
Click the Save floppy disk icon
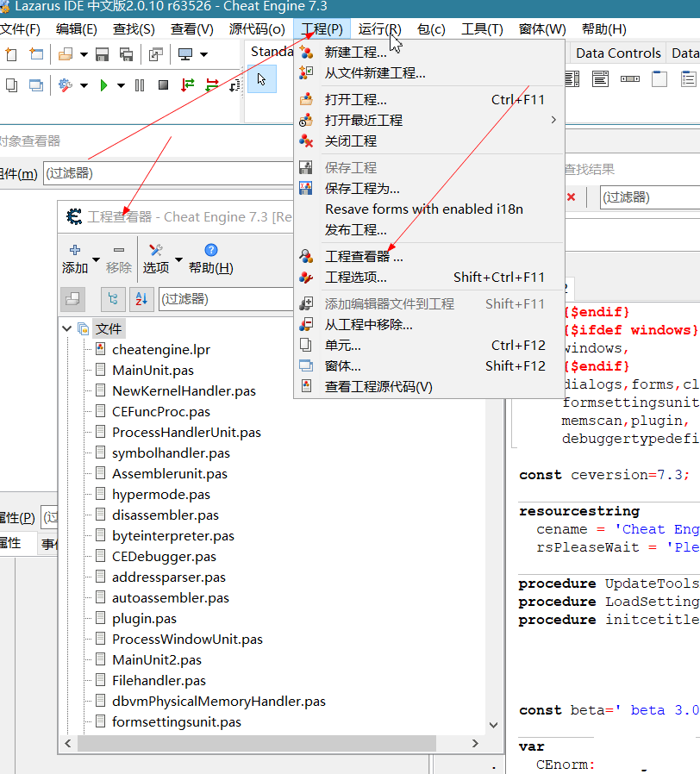pos(103,54)
